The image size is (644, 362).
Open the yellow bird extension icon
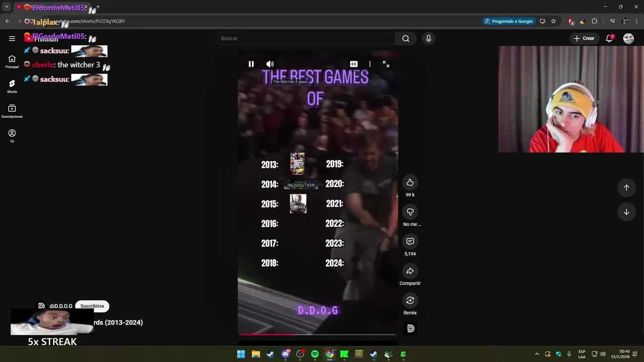[x=582, y=21]
